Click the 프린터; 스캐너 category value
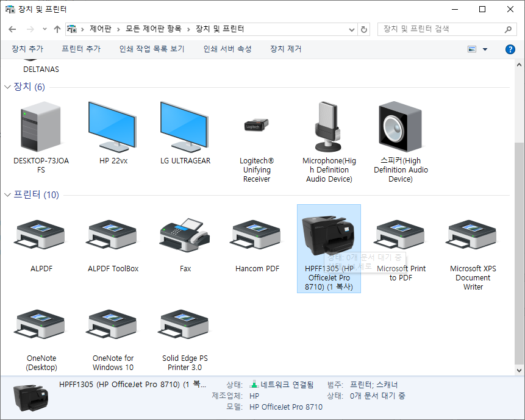This screenshot has height=420, width=525. point(374,385)
